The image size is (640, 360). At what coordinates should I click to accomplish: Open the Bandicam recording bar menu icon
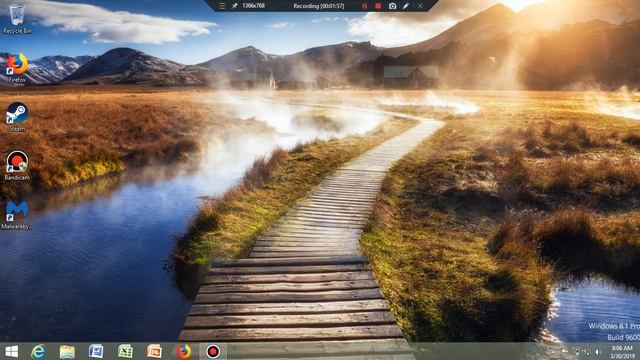pos(222,6)
